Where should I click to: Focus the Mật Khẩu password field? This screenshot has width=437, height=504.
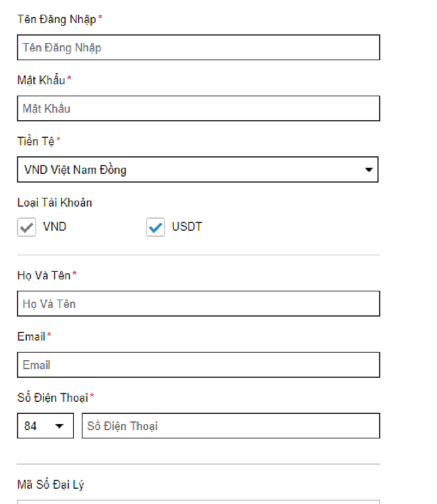pyautogui.click(x=198, y=108)
